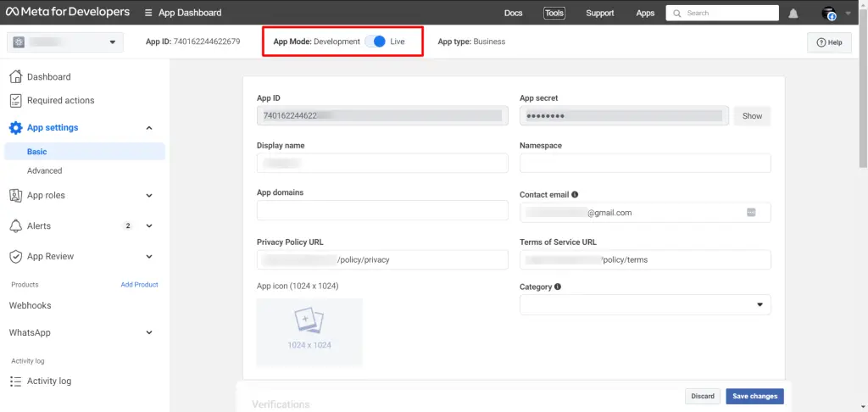Screen dimensions: 868x412
Task: Click the App Review shield icon
Action: [16, 256]
